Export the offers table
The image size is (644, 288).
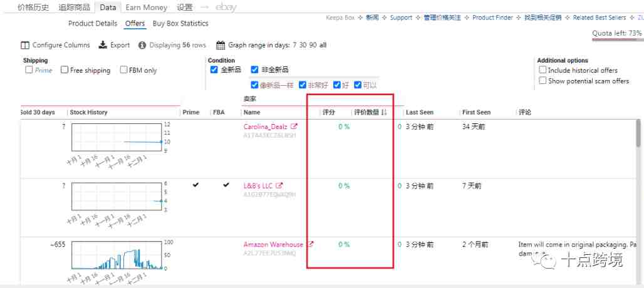pos(114,45)
